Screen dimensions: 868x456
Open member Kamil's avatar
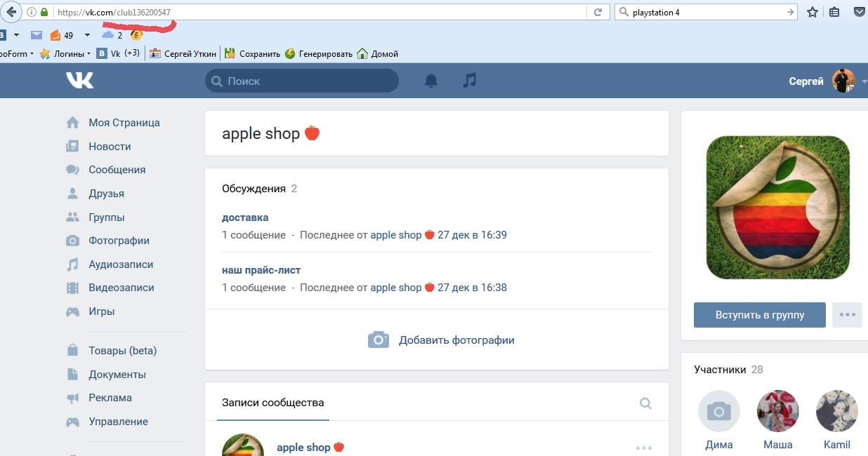tap(837, 411)
